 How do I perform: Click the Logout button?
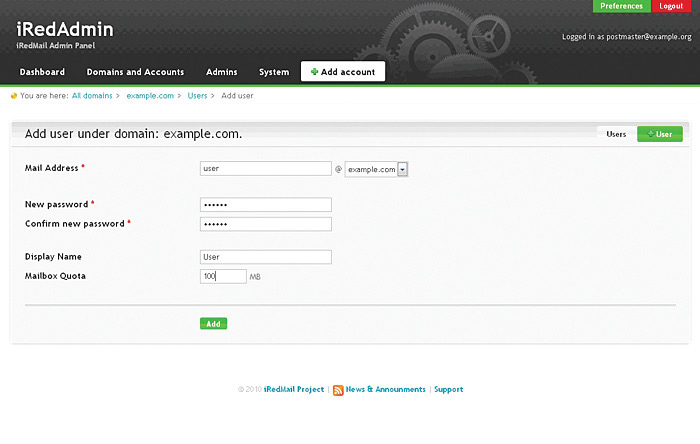pos(671,6)
